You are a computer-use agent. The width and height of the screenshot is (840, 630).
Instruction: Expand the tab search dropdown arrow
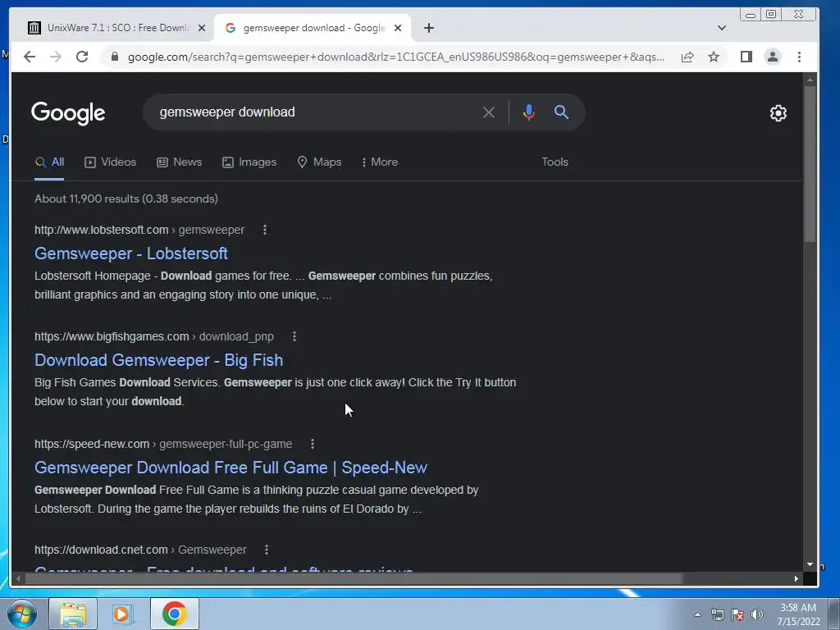coord(722,28)
